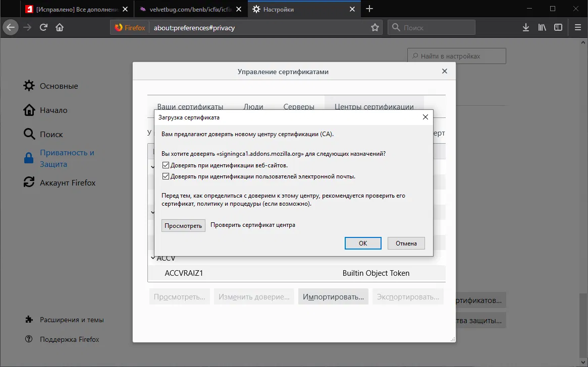This screenshot has height=367, width=588.
Task: Open the library icon in toolbar
Action: [542, 27]
